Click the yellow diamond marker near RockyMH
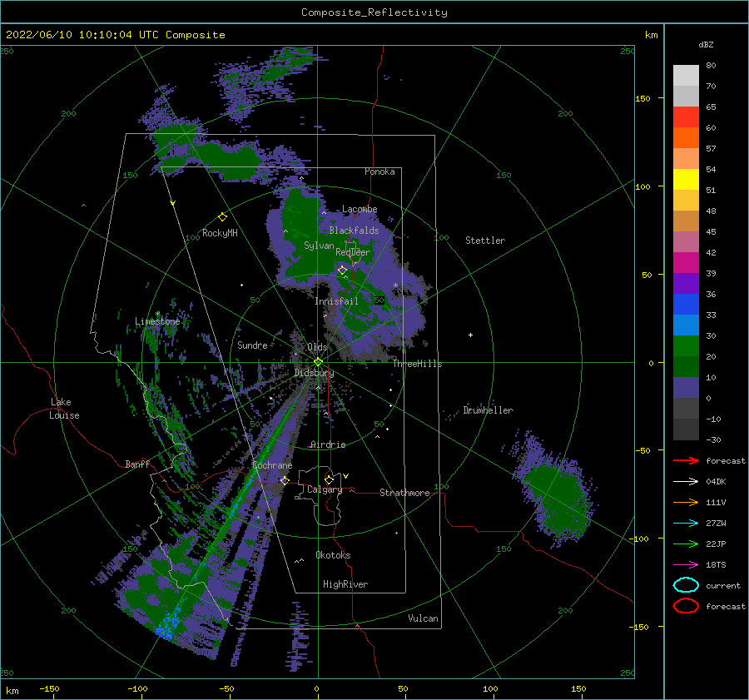Screen dimensions: 749x700 point(222,217)
